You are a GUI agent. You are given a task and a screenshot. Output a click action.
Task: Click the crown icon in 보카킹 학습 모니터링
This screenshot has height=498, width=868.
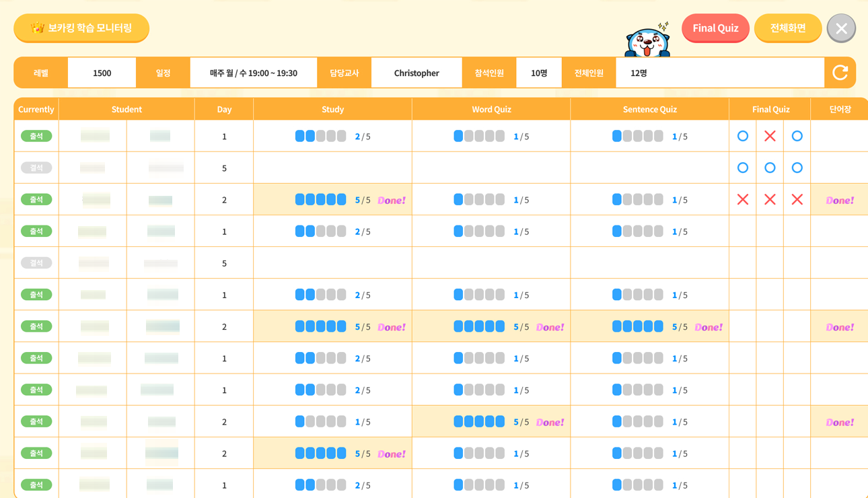click(38, 28)
